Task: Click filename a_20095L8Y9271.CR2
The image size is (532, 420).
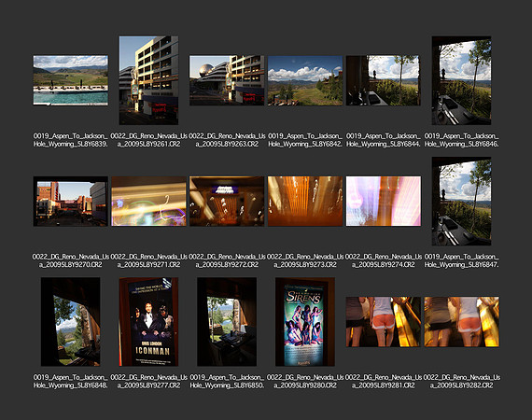Action: point(148,265)
